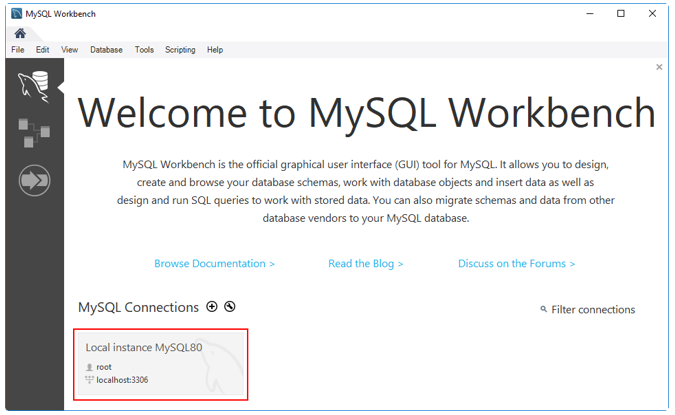Open the View menu
The width and height of the screenshot is (675, 415).
[69, 50]
